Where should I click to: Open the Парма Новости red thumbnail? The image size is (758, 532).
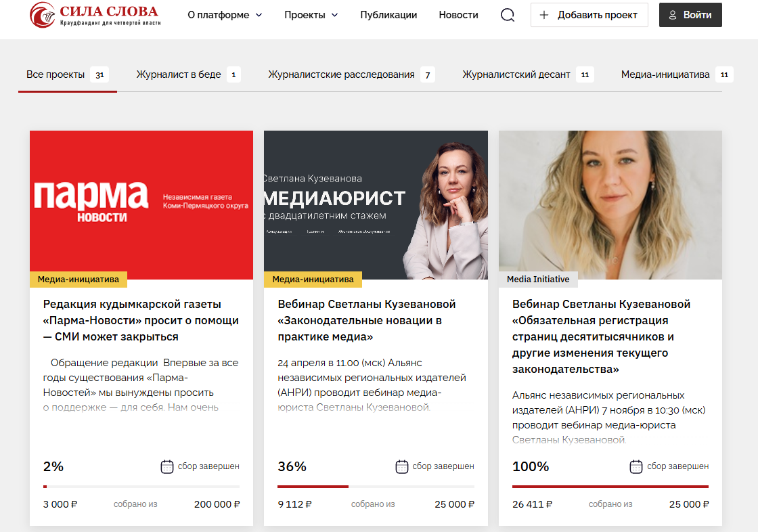141,204
